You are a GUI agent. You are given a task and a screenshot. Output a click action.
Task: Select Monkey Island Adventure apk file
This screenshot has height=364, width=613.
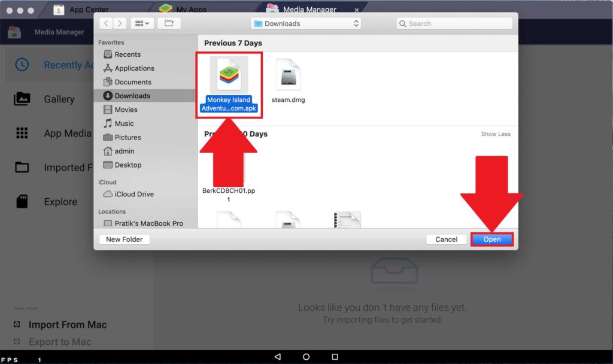229,84
